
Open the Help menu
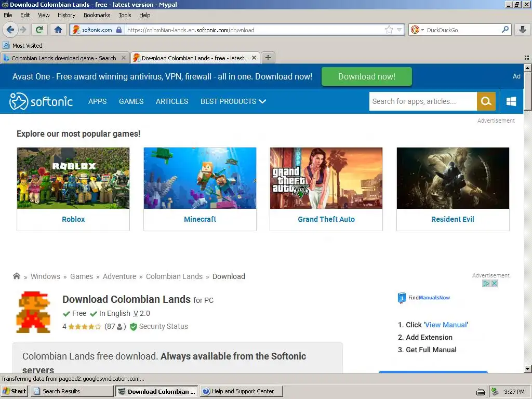click(144, 15)
